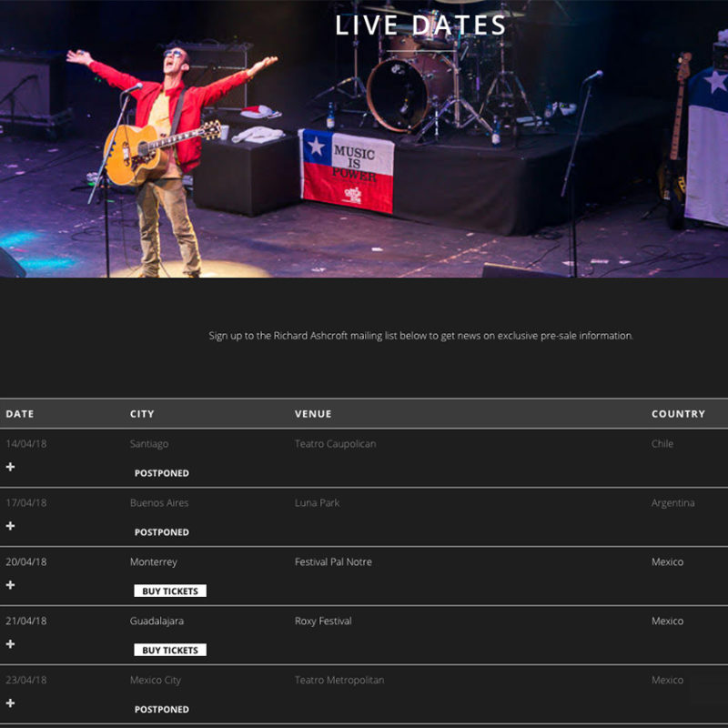The width and height of the screenshot is (728, 728).
Task: Click the COUNTRY column header
Action: (678, 414)
